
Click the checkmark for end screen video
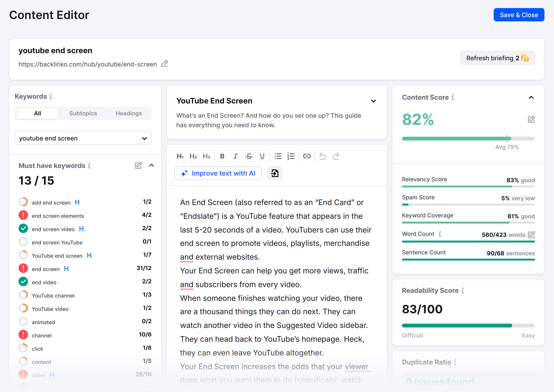pos(23,228)
